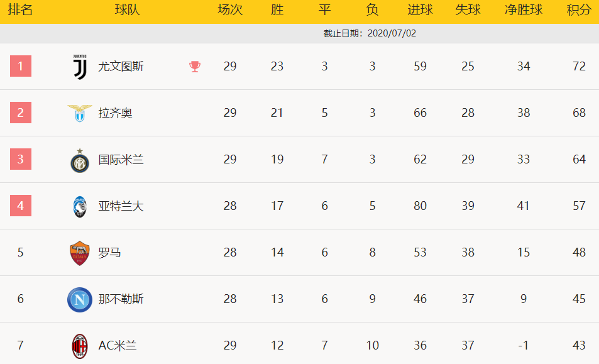Click the 截止日期 2020/07/02 date text
The height and width of the screenshot is (364, 599).
(370, 33)
